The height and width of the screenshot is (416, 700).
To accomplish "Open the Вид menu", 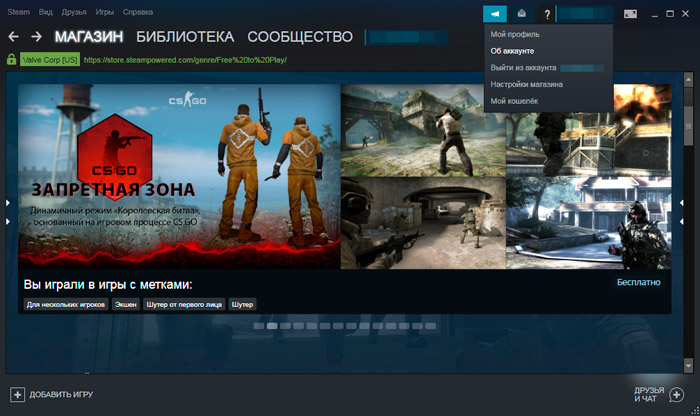I will tap(46, 12).
